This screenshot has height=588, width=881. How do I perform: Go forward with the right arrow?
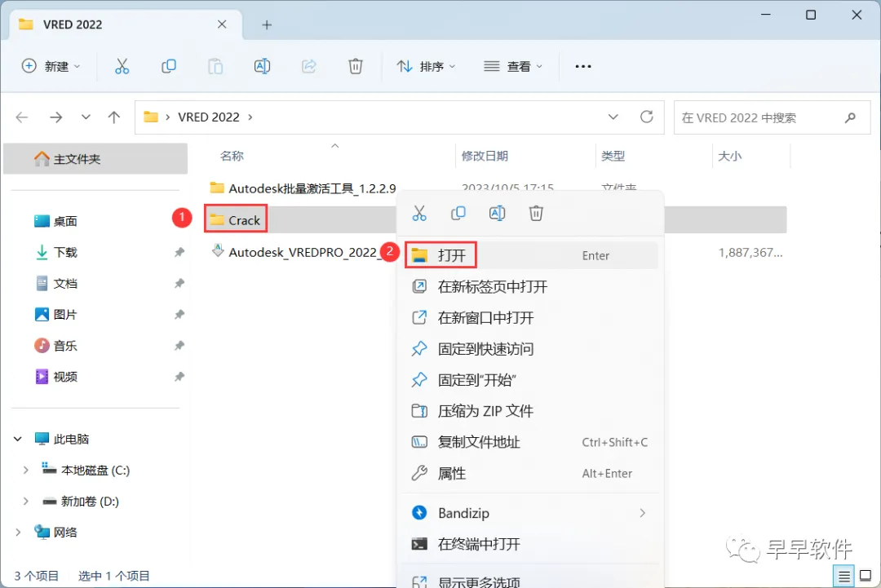pos(55,117)
